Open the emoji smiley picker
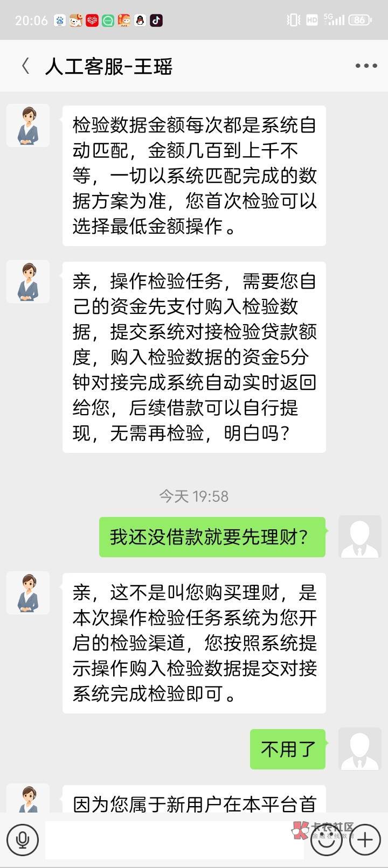This screenshot has width=388, height=868. (327, 839)
